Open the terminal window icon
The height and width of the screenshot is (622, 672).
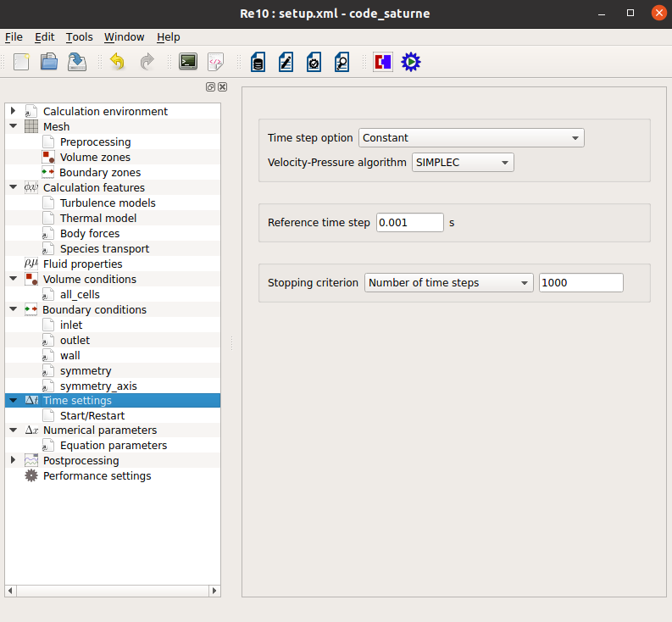tap(188, 62)
